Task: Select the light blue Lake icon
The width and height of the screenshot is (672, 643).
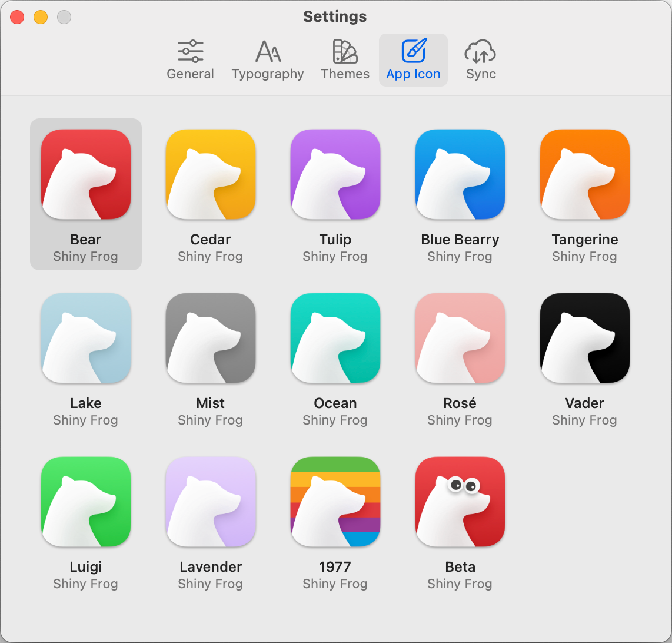Action: [86, 339]
